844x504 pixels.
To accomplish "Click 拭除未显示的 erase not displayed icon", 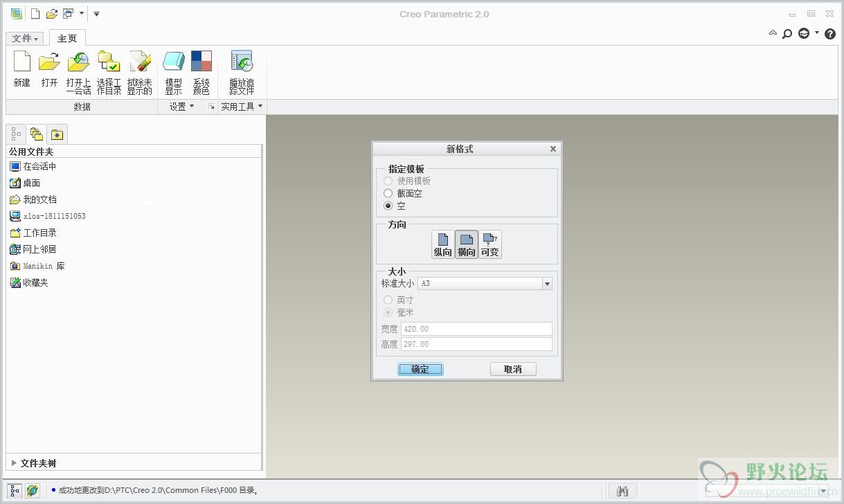I will tap(139, 72).
